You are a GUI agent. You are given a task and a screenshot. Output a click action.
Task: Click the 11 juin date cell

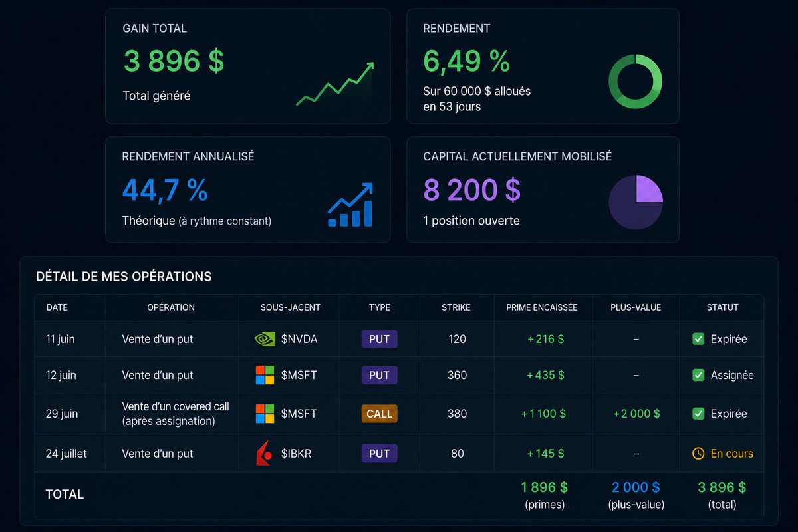(x=61, y=339)
